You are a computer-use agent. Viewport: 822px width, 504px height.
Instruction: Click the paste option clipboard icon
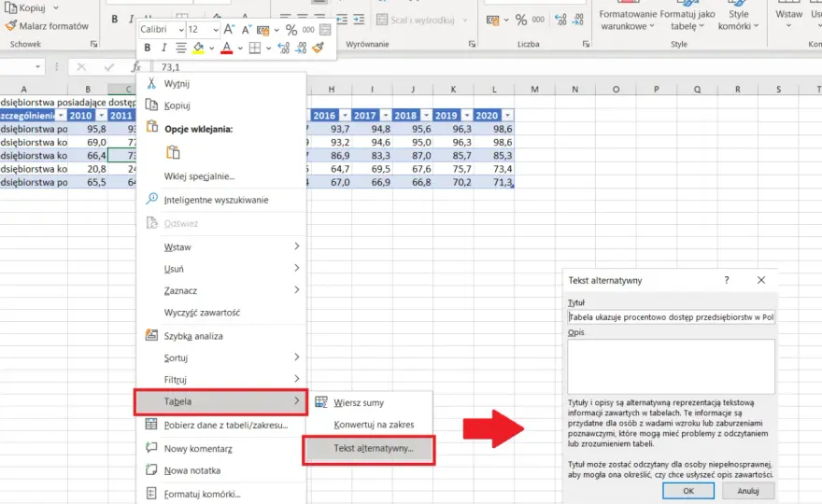point(173,152)
